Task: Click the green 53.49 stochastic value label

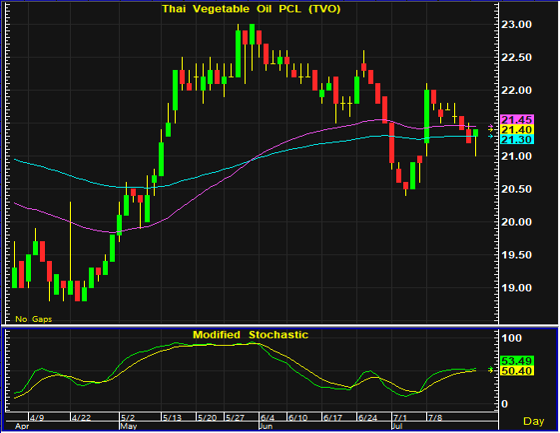Action: click(x=517, y=361)
